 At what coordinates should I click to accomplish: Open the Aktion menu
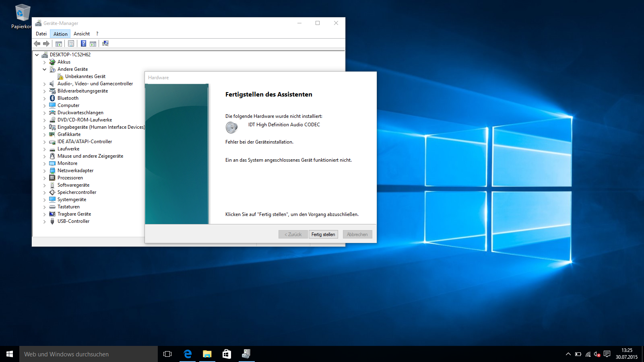coord(60,34)
